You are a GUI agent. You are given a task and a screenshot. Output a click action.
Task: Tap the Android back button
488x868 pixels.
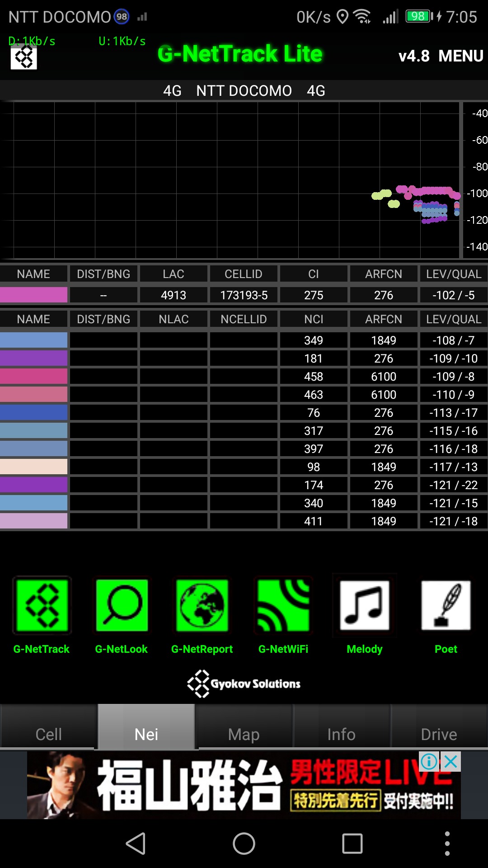pos(136,844)
